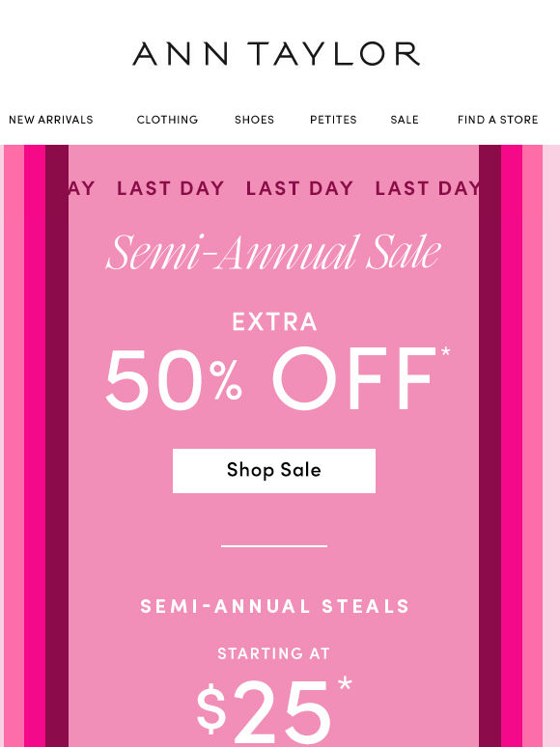Viewport: 560px width, 747px height.
Task: Open the Find a Store link
Action: [497, 120]
